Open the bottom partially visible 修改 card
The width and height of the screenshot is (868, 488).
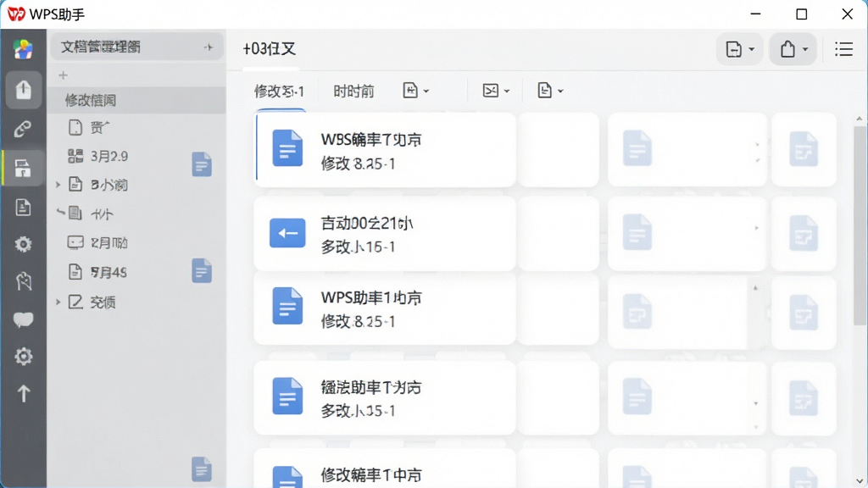tap(385, 469)
